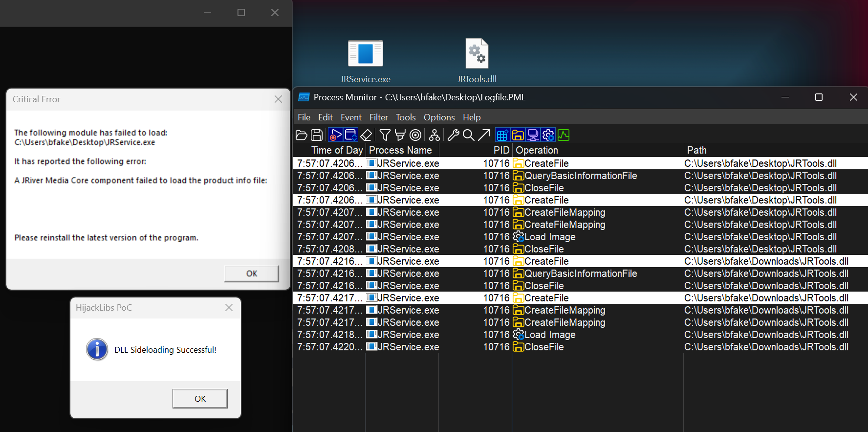Click the "DLL Sideloading Successful!" message text
Image resolution: width=868 pixels, height=432 pixels.
tap(165, 350)
